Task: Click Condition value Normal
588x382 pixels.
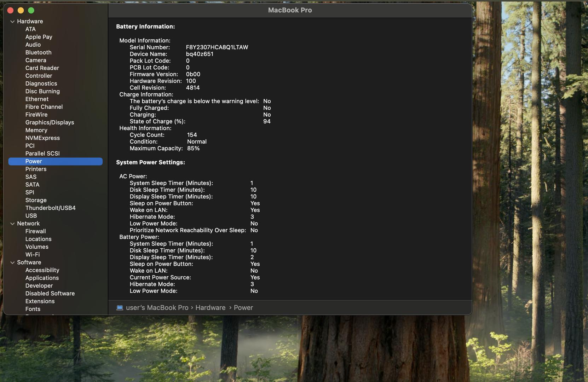Action: [197, 142]
